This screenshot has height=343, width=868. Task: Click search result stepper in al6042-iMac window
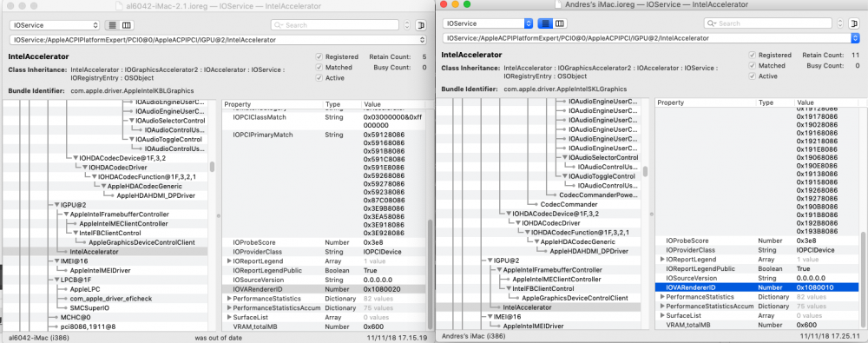coord(407,25)
